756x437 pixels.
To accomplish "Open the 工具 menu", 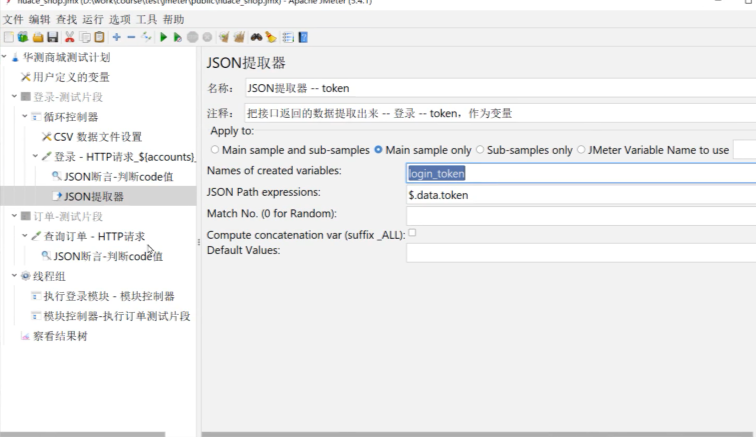I will click(x=146, y=19).
